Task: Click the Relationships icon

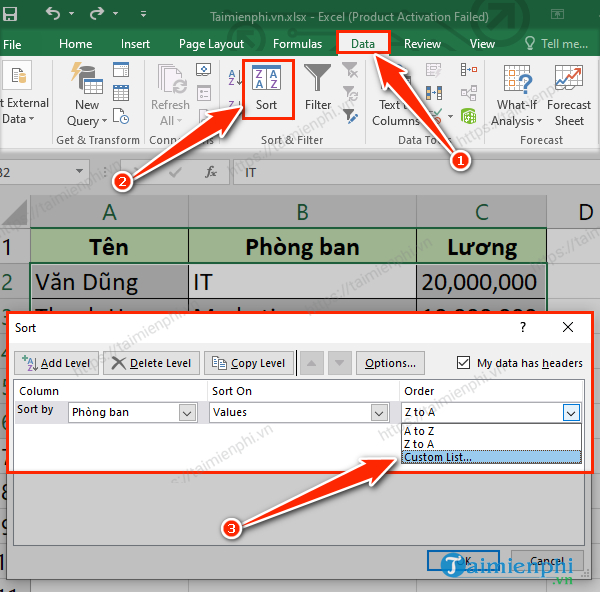Action: click(x=469, y=93)
